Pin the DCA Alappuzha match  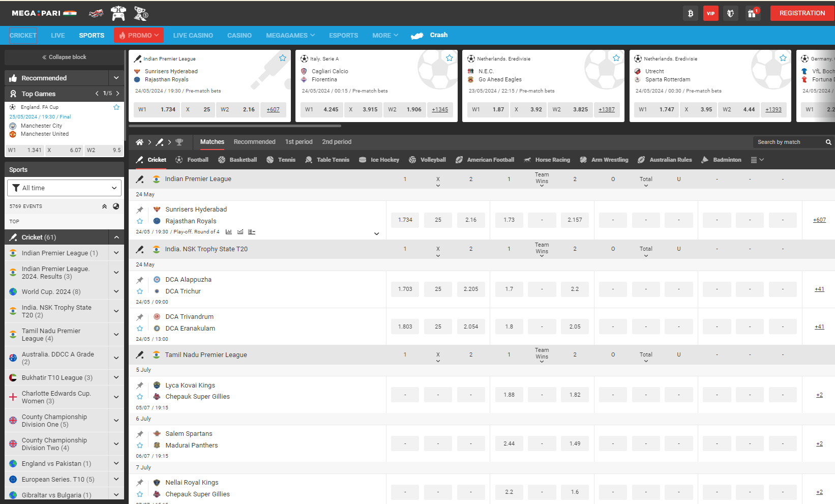click(x=140, y=280)
